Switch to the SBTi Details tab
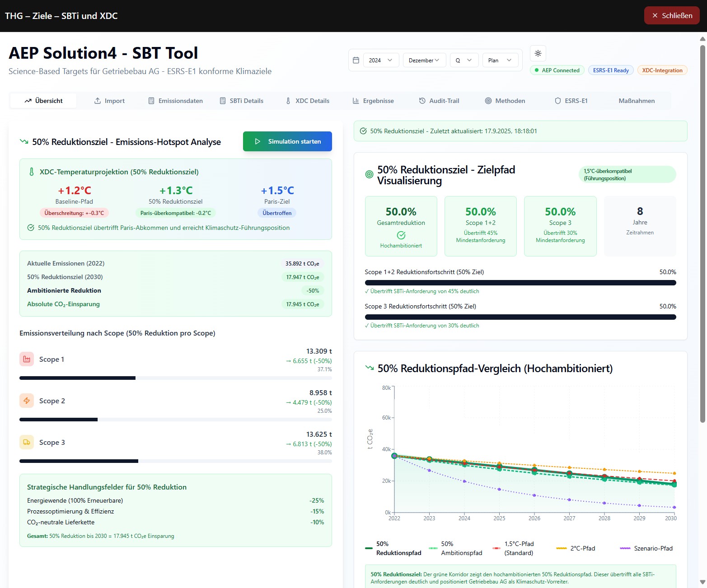Image resolution: width=707 pixels, height=588 pixels. (x=241, y=101)
